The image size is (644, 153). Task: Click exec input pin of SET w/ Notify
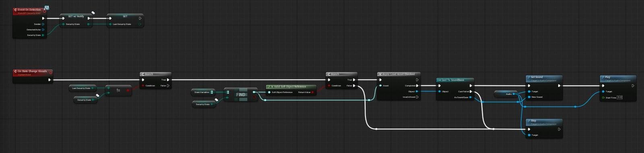[63, 18]
